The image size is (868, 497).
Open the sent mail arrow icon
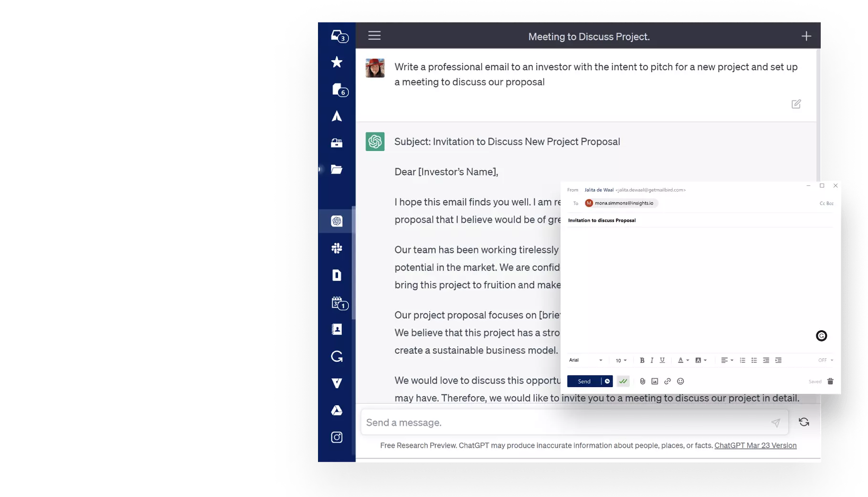[x=337, y=116]
